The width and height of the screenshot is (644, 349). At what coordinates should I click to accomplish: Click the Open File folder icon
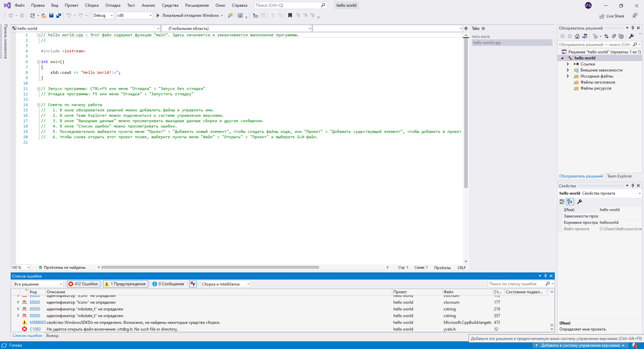pos(44,15)
